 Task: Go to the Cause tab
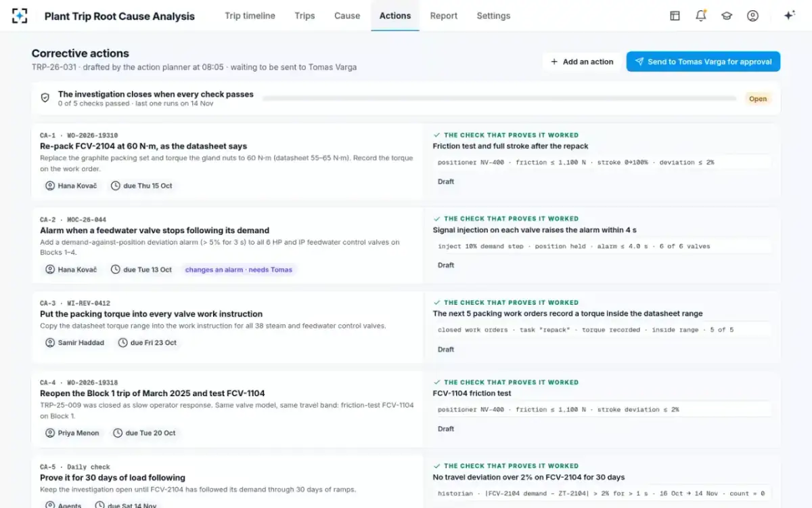pyautogui.click(x=347, y=16)
